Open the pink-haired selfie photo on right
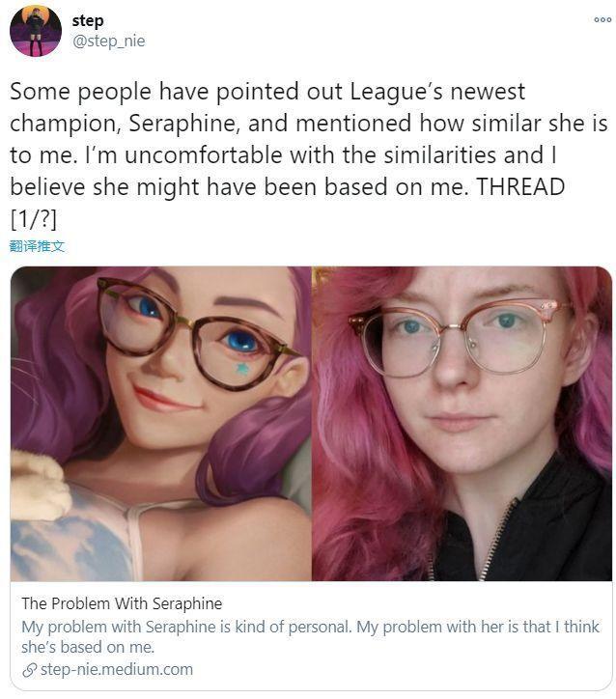Image resolution: width=616 pixels, height=699 pixels. [462, 424]
